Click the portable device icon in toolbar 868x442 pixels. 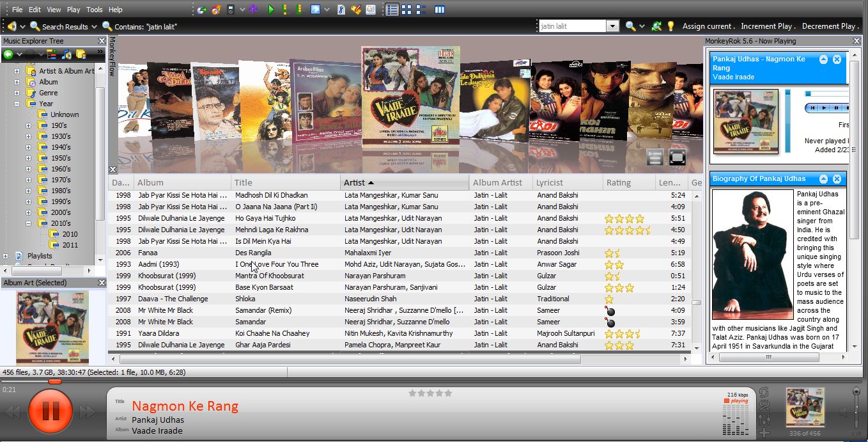(231, 10)
